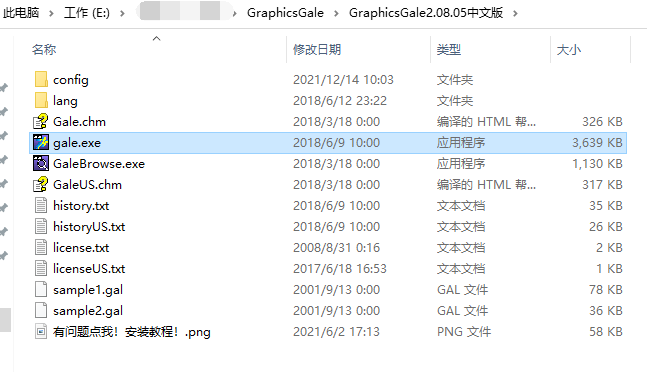Screen dimensions: 647x372
Task: Select the gale.exe application icon
Action: click(x=41, y=143)
